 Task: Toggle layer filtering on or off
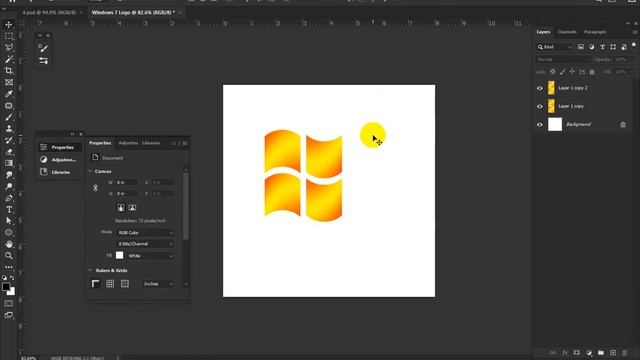pos(634,45)
